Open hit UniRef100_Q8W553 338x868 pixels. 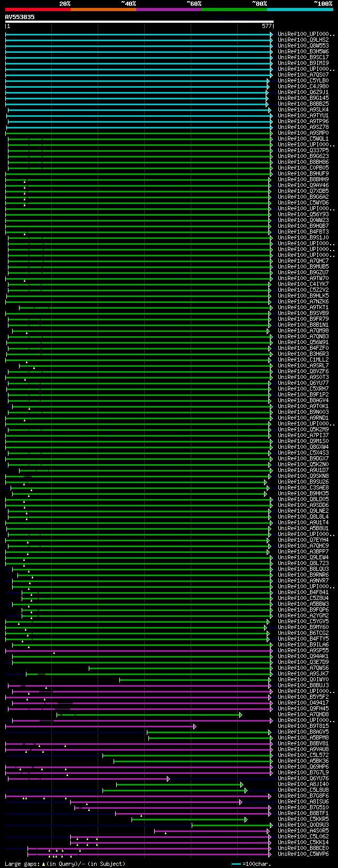[x=303, y=45]
